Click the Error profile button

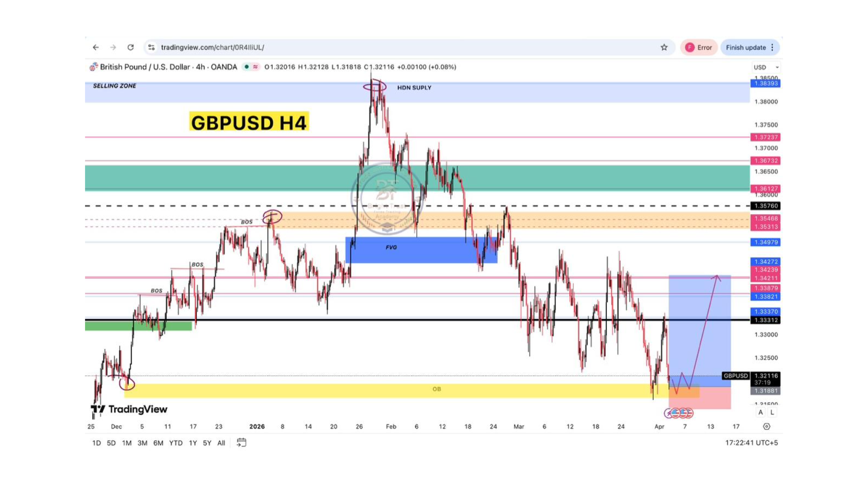pyautogui.click(x=698, y=47)
